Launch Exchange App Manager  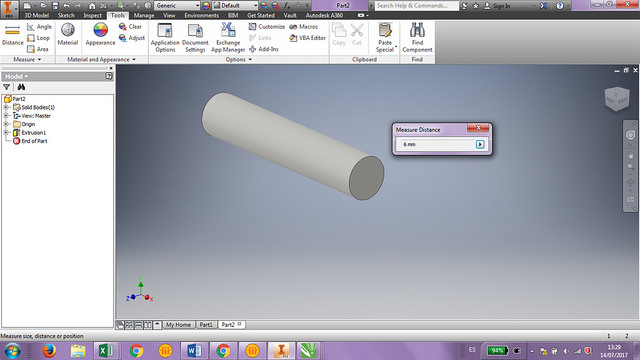[228, 38]
